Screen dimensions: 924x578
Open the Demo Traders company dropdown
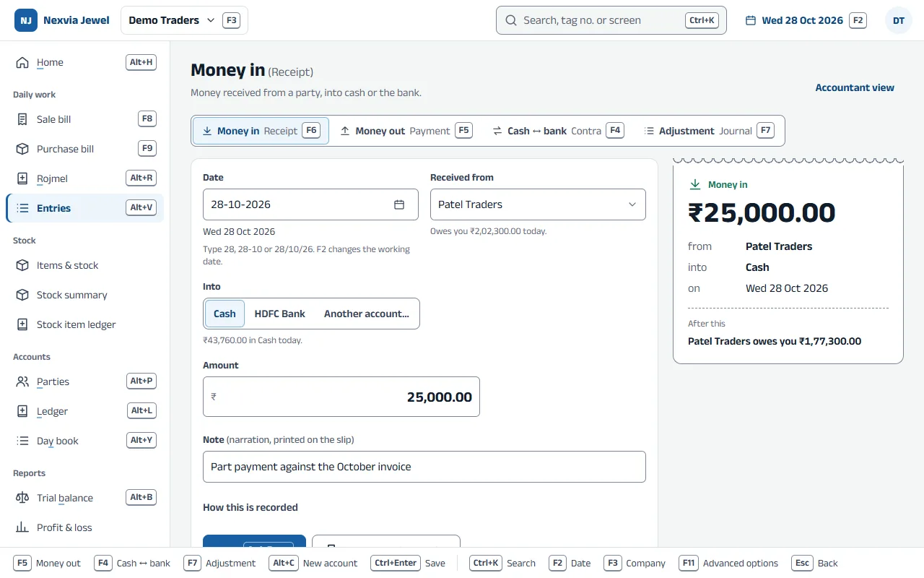pos(184,20)
